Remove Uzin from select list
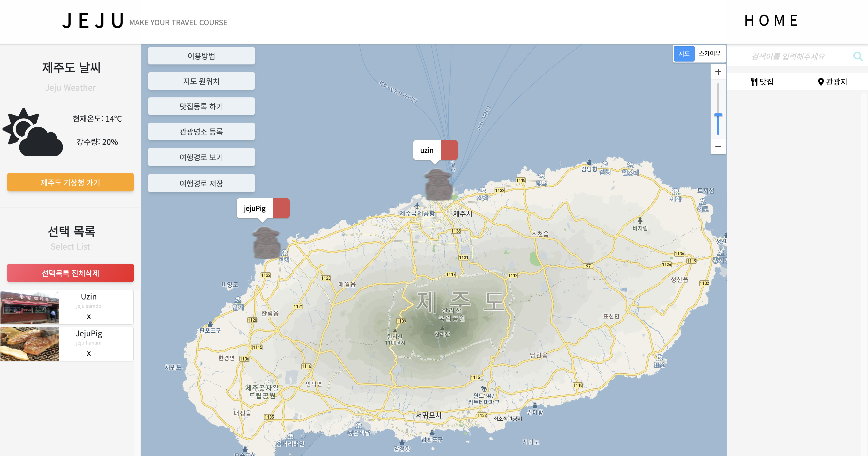 point(89,316)
